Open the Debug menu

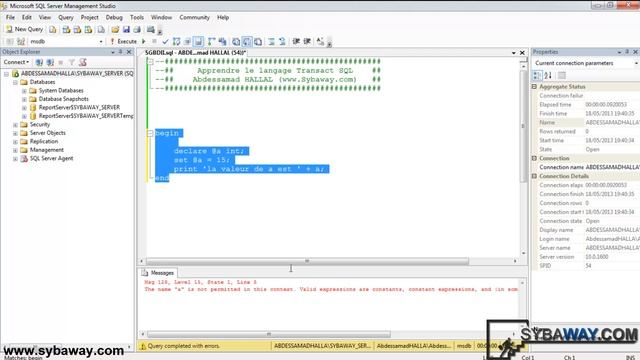(x=114, y=18)
